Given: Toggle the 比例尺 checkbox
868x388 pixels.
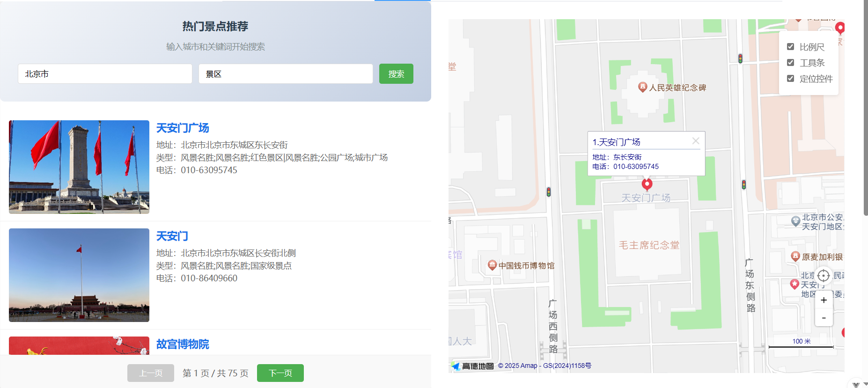Looking at the screenshot, I should [790, 47].
